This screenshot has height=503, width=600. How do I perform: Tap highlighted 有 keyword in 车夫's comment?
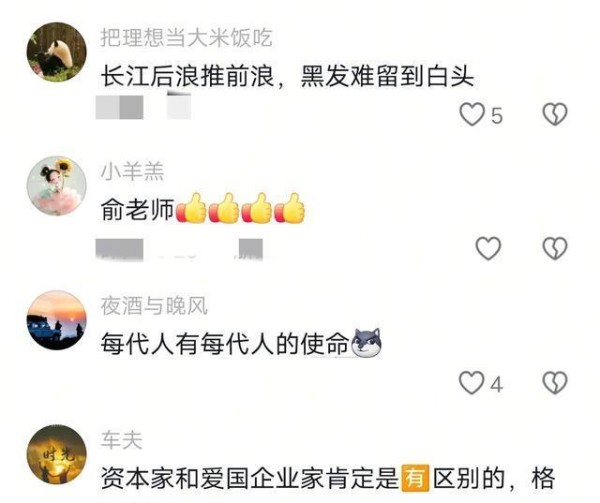[415, 478]
